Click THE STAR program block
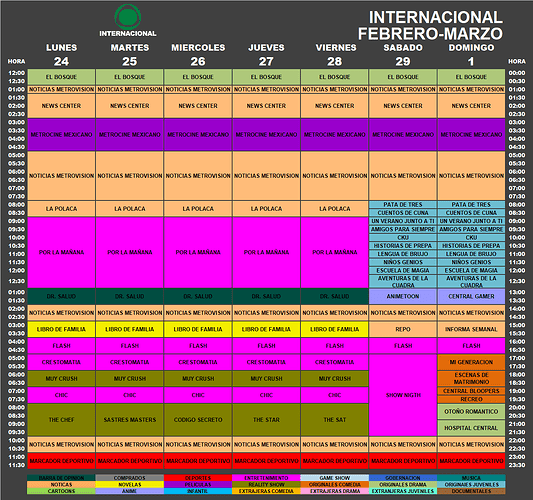Screen dimensions: 533x500 pos(266,420)
